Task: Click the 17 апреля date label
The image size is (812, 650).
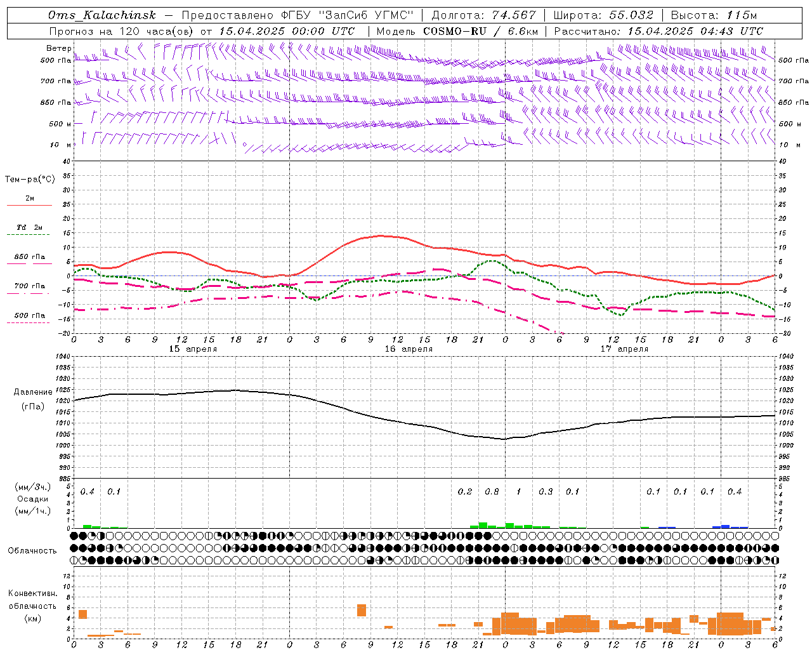Action: pos(624,349)
